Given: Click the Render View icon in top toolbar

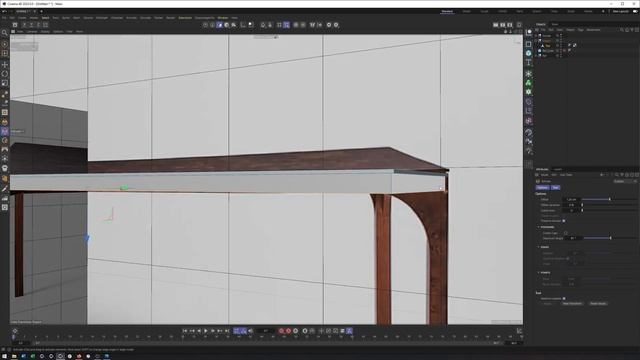Looking at the screenshot, I should click(x=496, y=25).
